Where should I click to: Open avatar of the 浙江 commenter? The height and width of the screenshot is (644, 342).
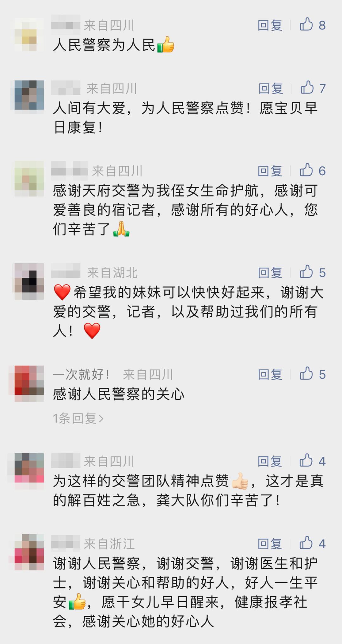pos(29,552)
